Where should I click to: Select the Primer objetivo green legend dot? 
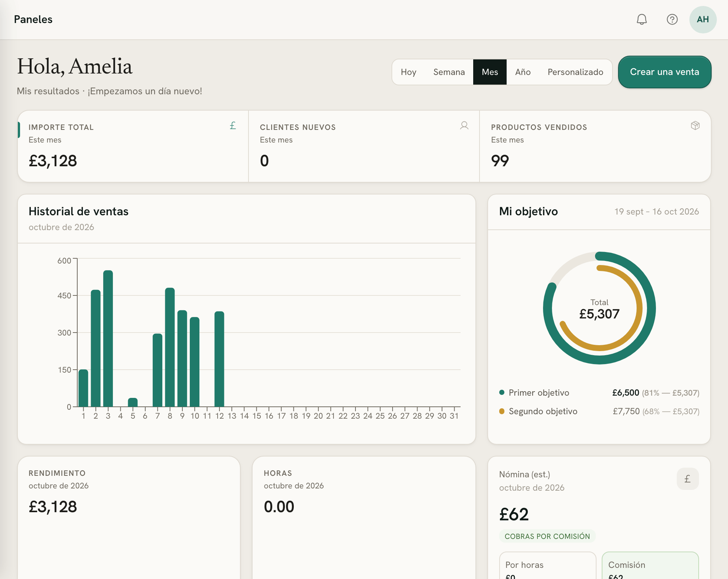click(502, 392)
